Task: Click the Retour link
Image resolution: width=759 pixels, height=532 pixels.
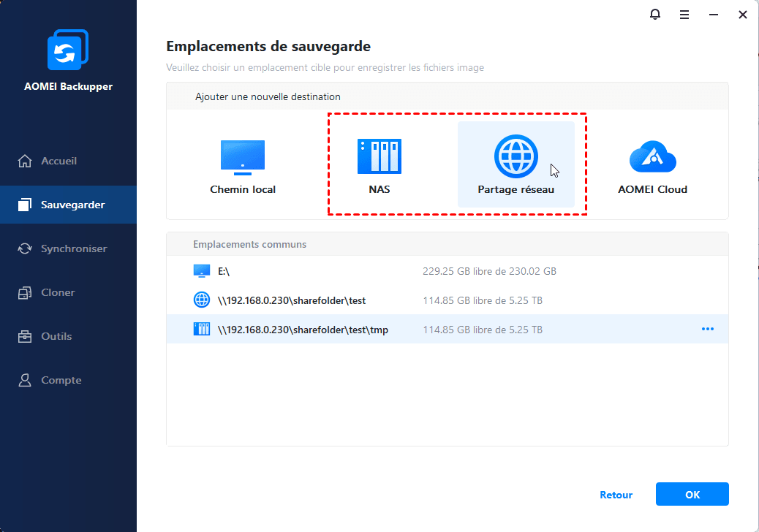Action: pos(616,495)
